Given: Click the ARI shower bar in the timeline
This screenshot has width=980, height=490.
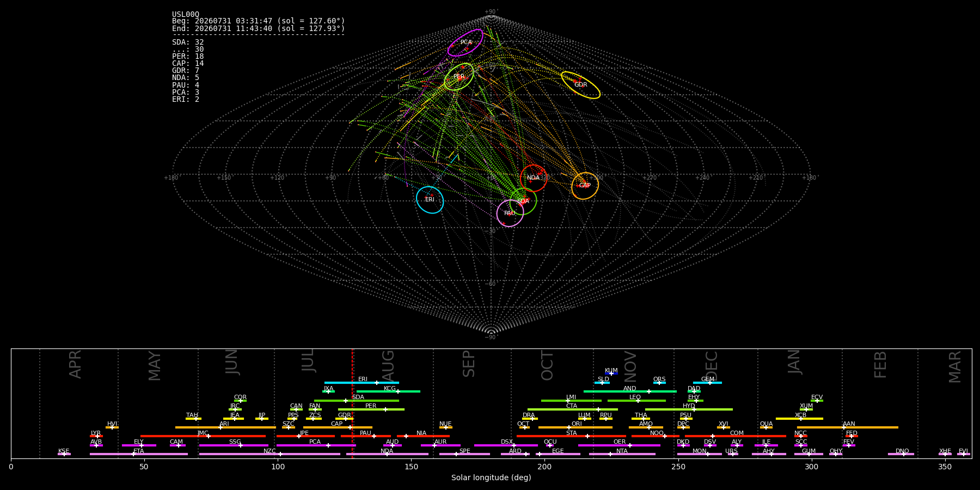Looking at the screenshot, I should [x=225, y=427].
